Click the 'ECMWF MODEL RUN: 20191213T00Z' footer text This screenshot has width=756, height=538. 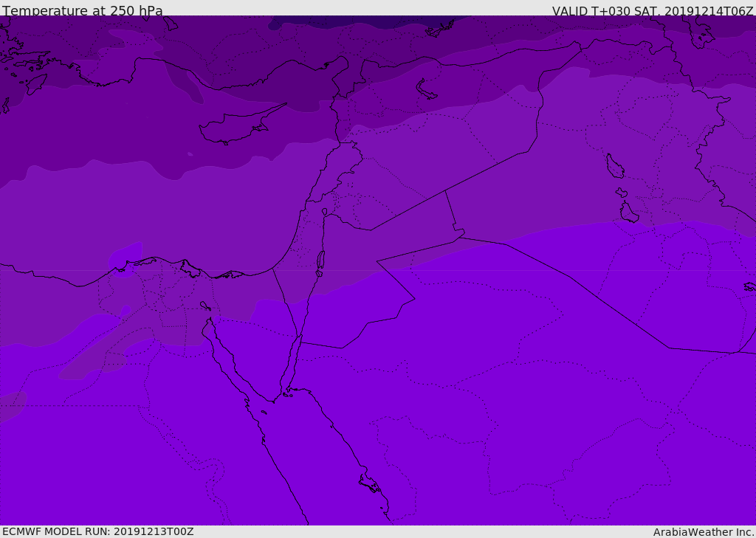click(98, 531)
